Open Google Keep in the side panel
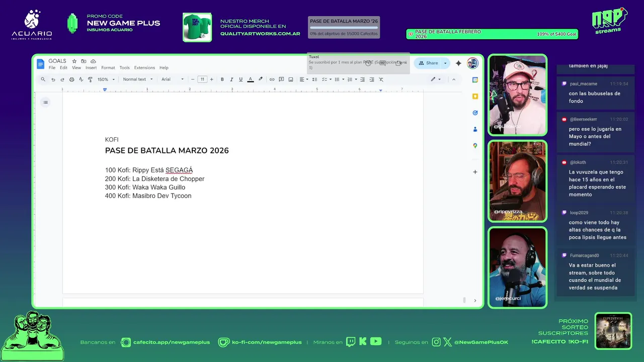 (x=475, y=97)
